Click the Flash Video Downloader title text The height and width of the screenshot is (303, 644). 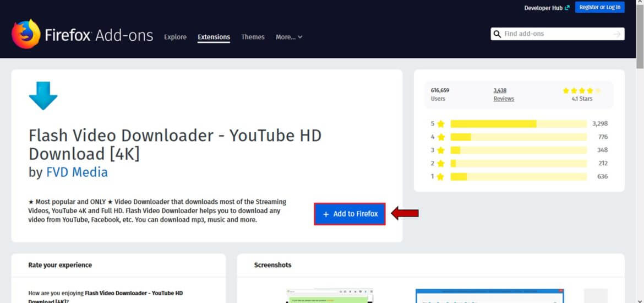tap(175, 144)
